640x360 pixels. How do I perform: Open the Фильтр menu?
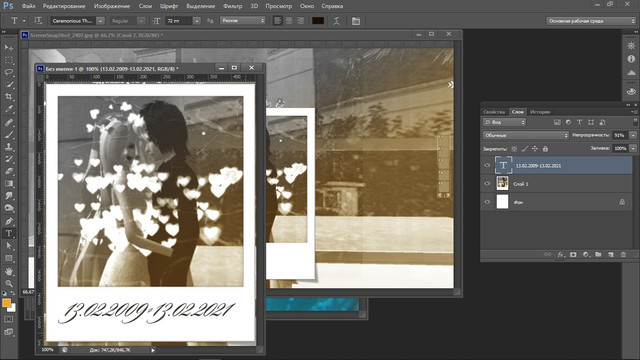point(233,6)
